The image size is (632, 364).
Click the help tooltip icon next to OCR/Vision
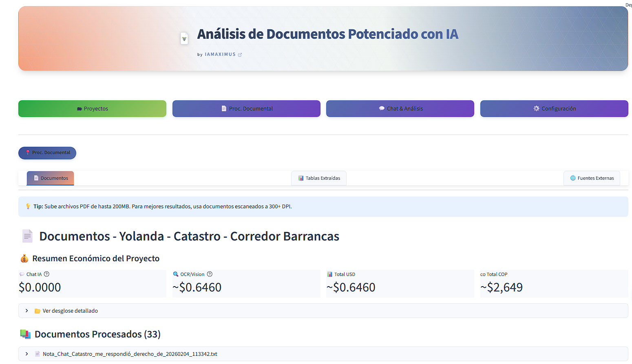pos(210,274)
